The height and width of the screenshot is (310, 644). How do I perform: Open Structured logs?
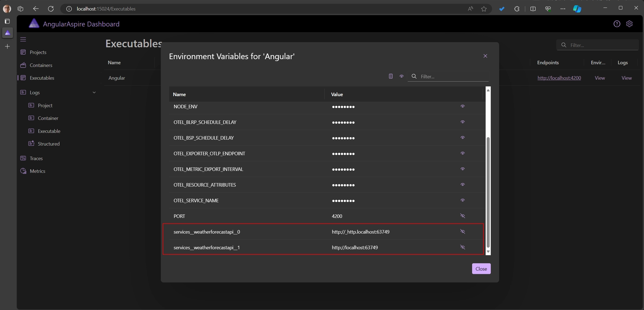point(49,144)
